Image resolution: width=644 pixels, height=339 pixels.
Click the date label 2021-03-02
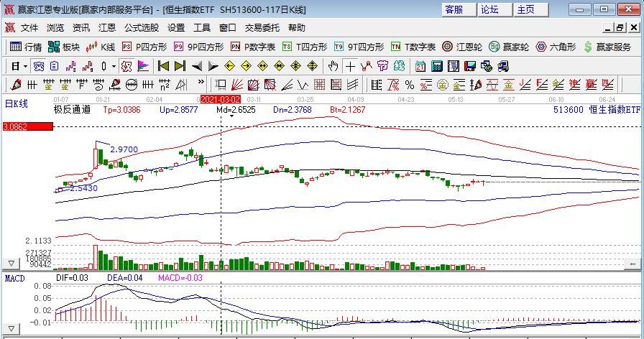click(221, 99)
